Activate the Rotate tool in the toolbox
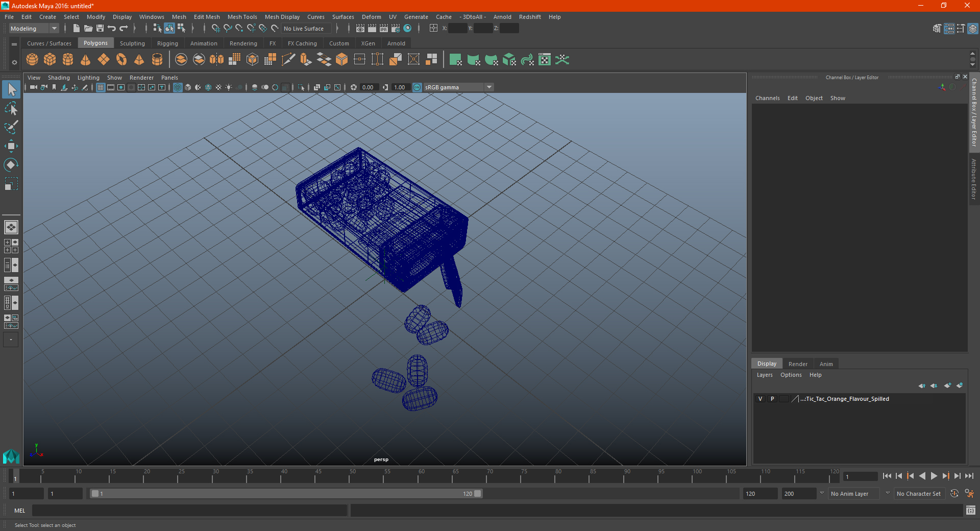 coord(11,165)
